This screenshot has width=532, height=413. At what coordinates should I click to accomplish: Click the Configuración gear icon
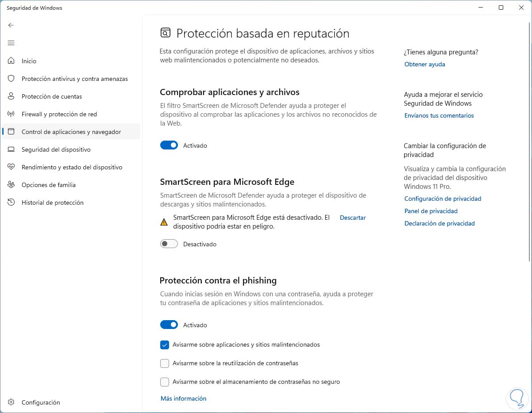click(12, 402)
